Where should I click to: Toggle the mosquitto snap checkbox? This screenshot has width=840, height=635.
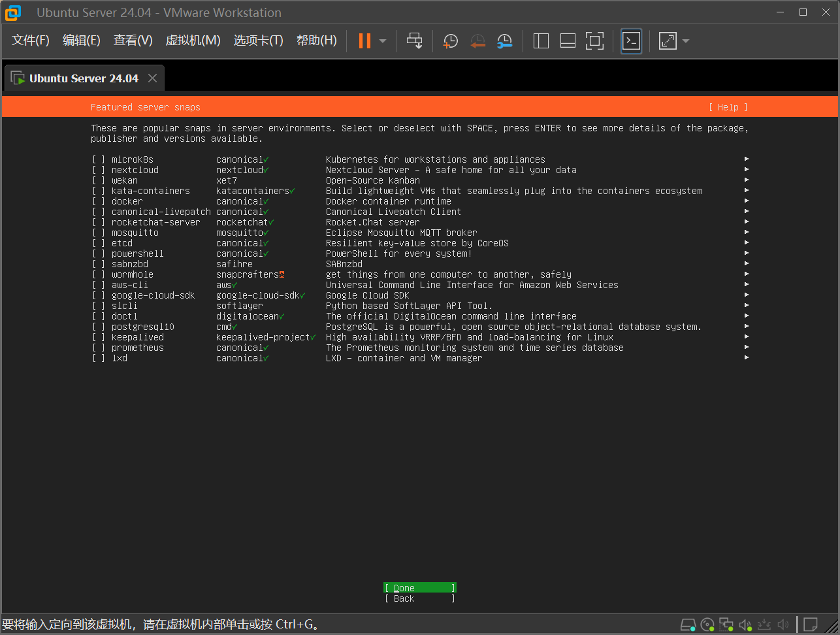tap(99, 233)
